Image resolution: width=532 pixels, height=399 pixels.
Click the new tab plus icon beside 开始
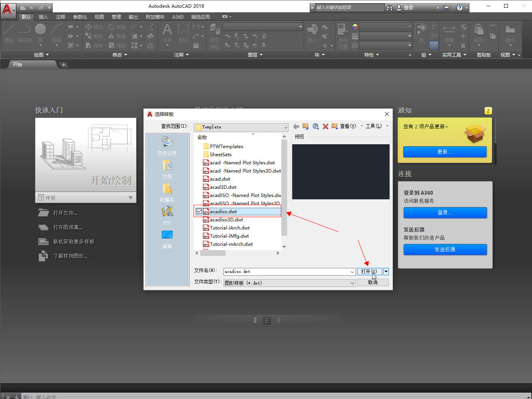point(64,65)
